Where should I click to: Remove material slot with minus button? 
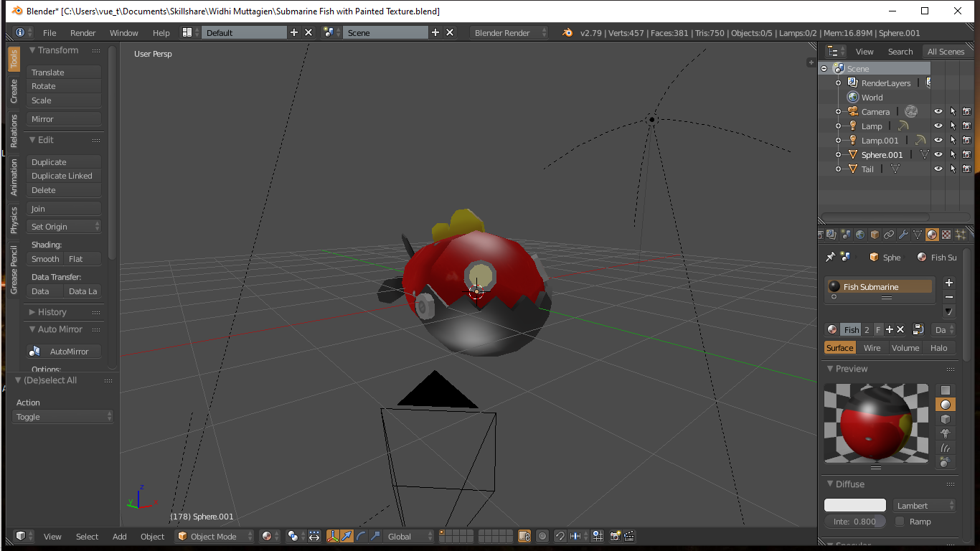(x=949, y=297)
